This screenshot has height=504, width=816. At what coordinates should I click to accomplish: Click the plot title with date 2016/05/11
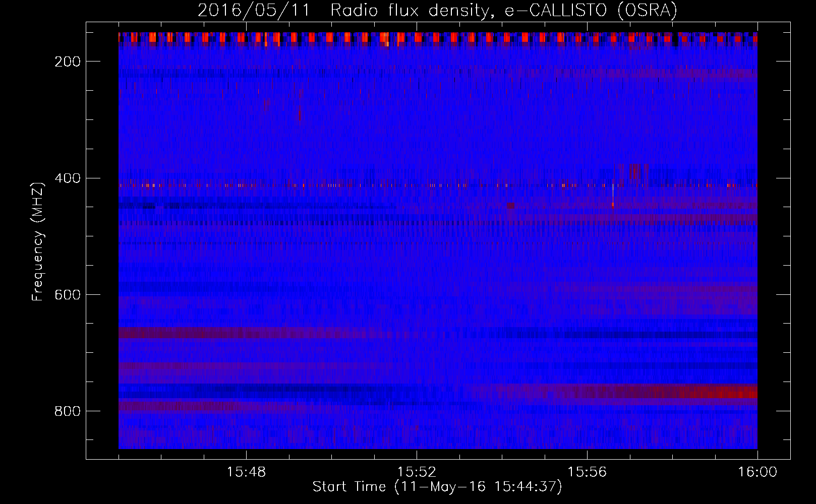coord(437,10)
